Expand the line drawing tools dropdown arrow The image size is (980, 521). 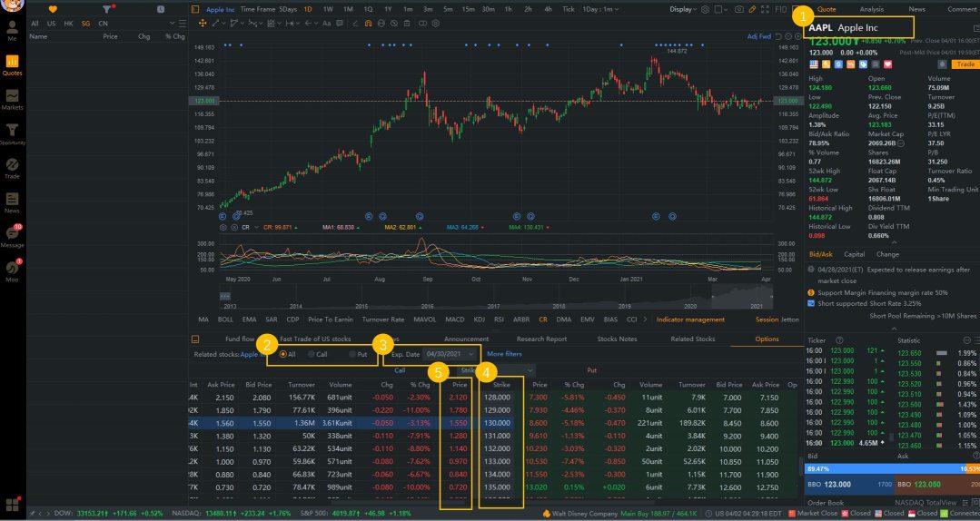(223, 23)
